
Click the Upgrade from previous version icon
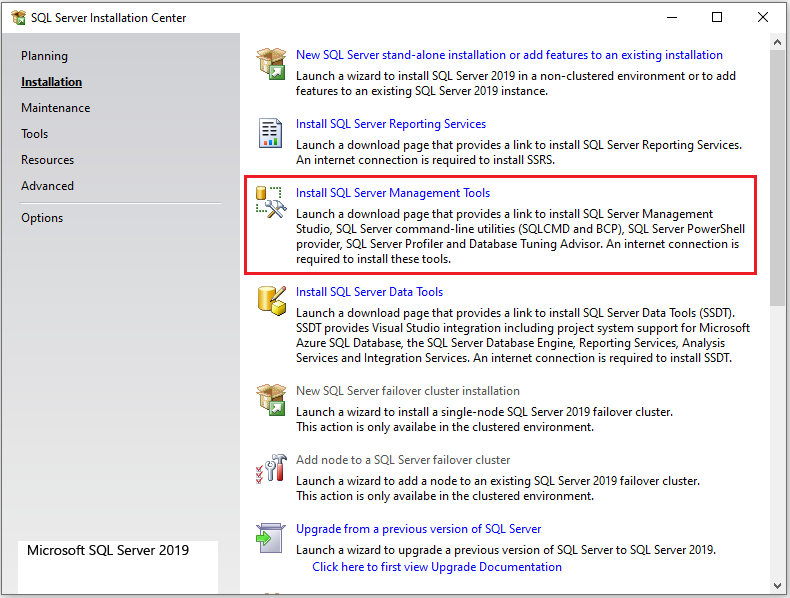271,536
